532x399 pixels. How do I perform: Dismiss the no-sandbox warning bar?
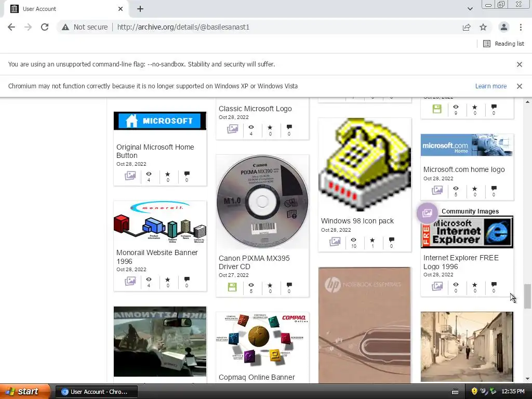(519, 64)
